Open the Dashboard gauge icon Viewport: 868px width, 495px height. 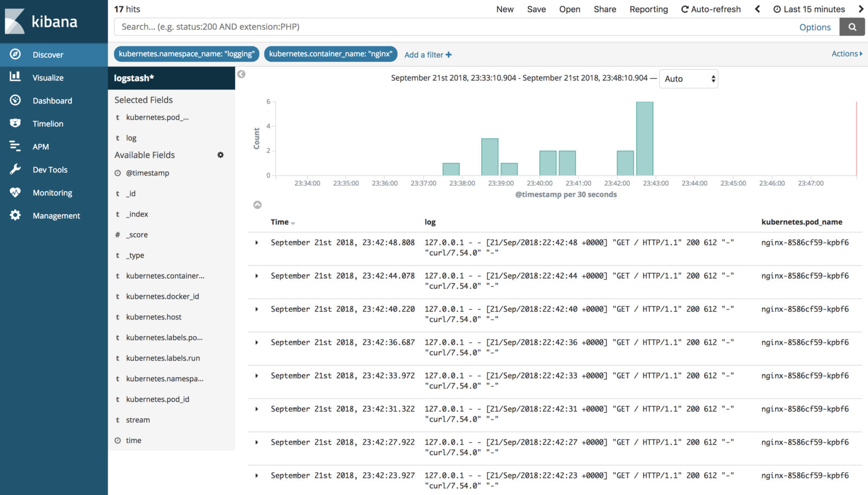(15, 100)
